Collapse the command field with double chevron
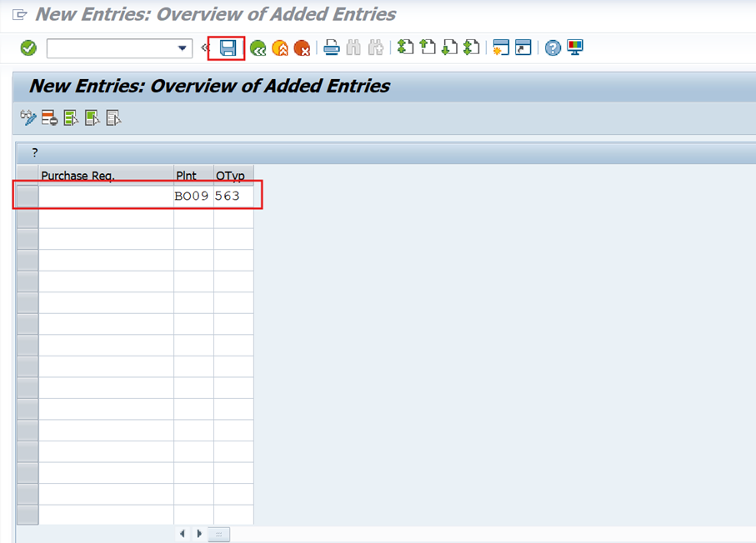 click(x=205, y=48)
